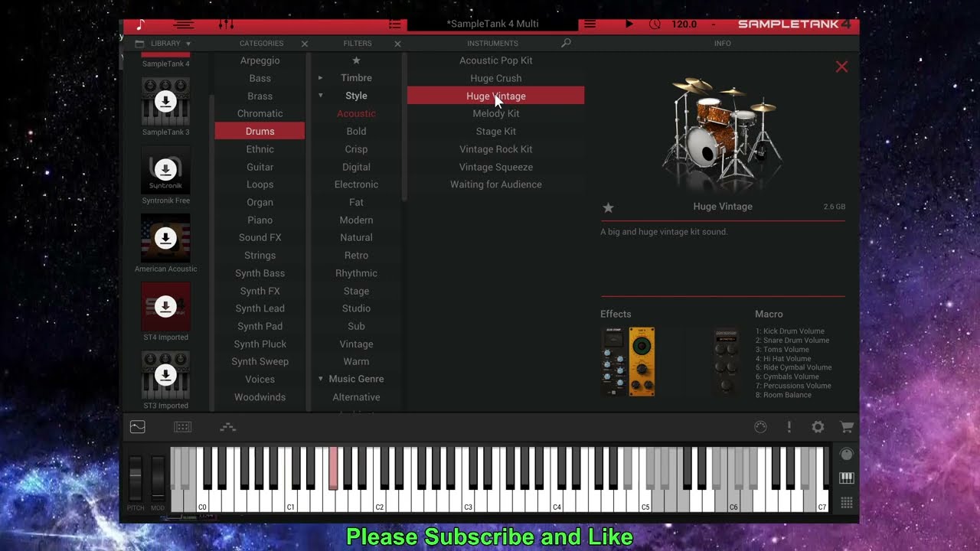Open the dark compressor effect thumbnail
980x551 pixels.
[x=613, y=361]
